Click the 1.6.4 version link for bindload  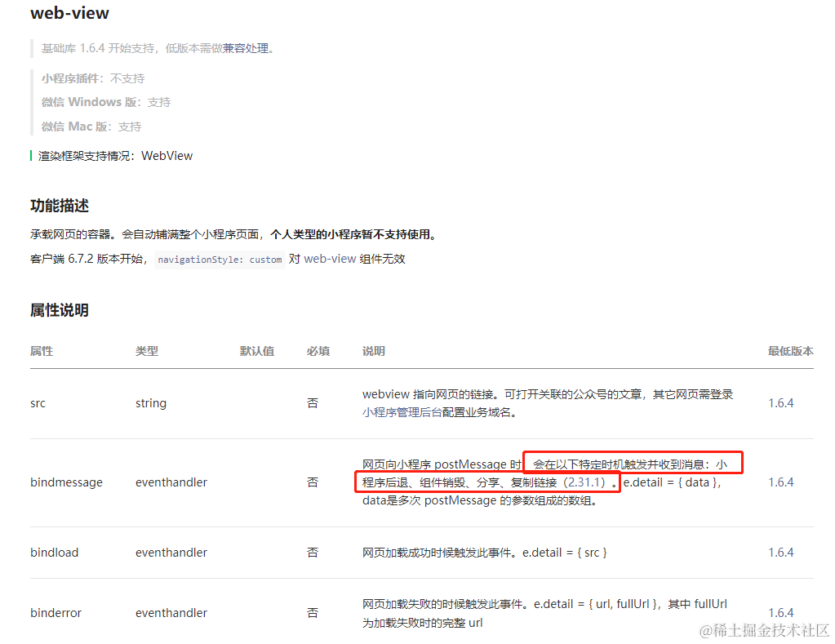point(780,552)
